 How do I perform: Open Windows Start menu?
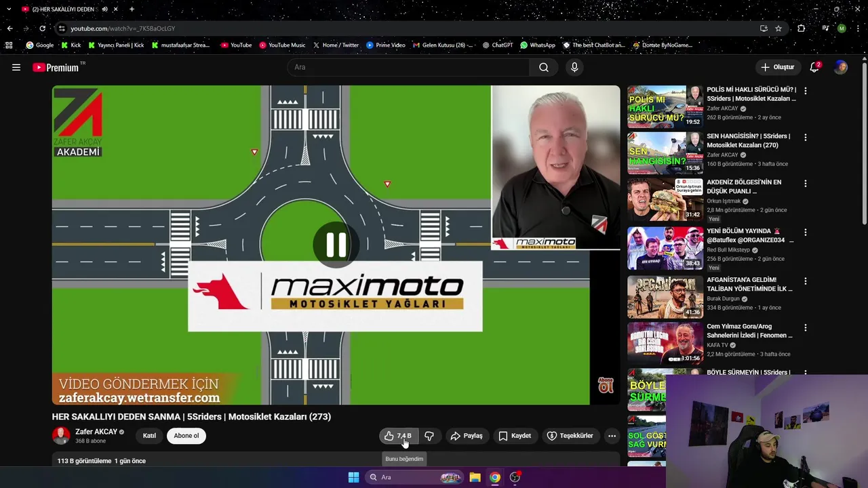tap(353, 477)
